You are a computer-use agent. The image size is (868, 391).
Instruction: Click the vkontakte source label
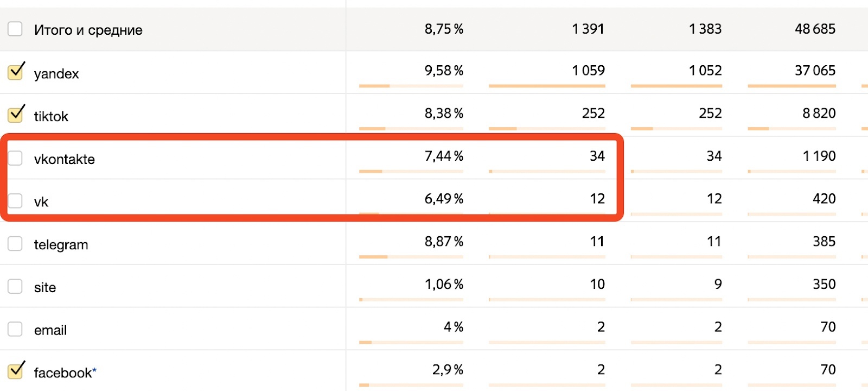(64, 159)
